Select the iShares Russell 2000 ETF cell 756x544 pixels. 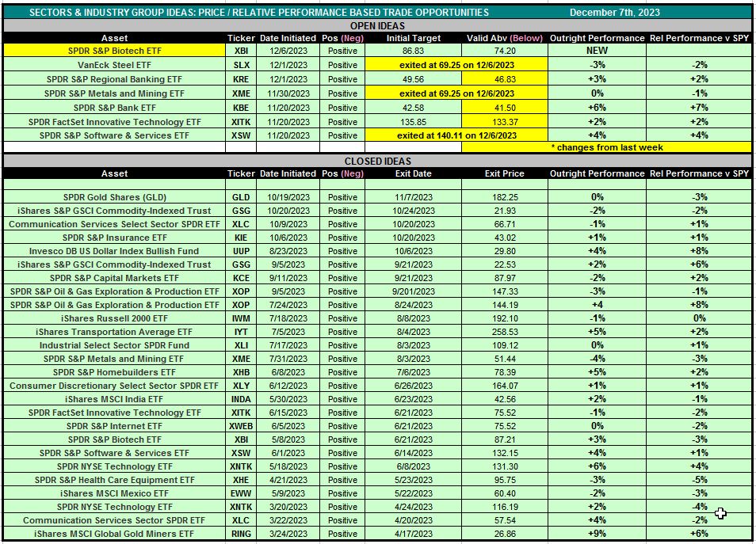point(114,318)
